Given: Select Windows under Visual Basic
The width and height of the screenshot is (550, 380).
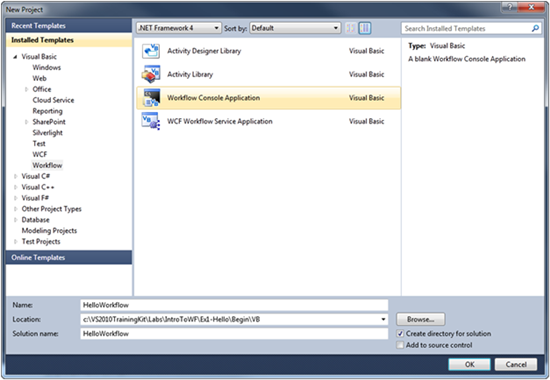Looking at the screenshot, I should pyautogui.click(x=47, y=67).
